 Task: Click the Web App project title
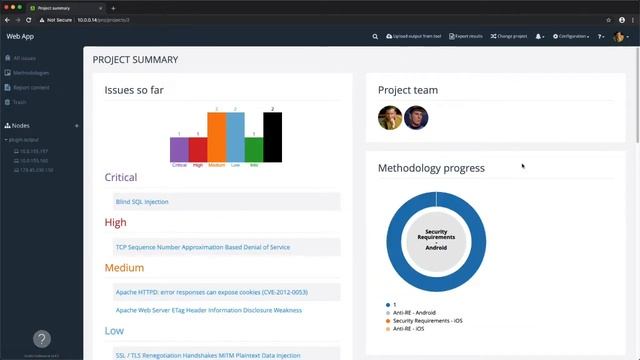coord(20,36)
